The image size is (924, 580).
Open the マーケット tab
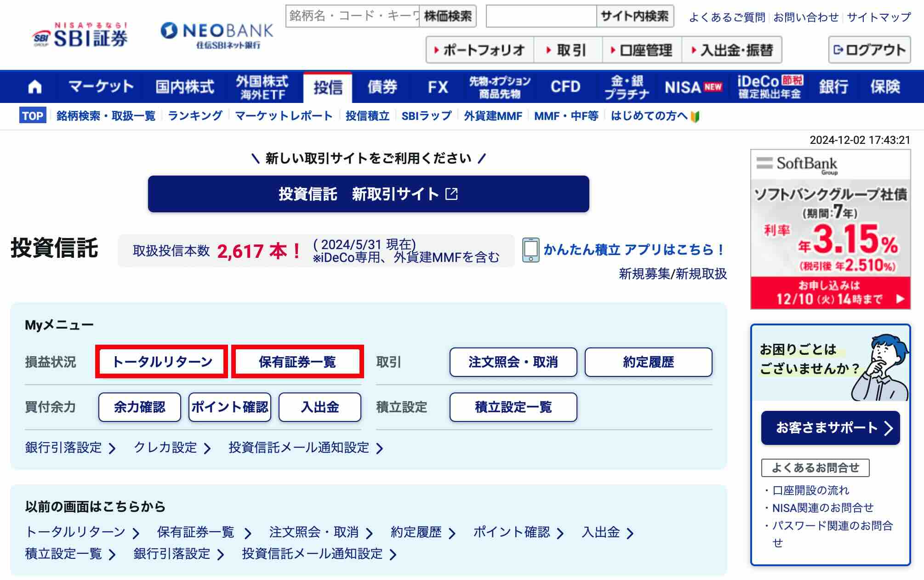click(101, 87)
